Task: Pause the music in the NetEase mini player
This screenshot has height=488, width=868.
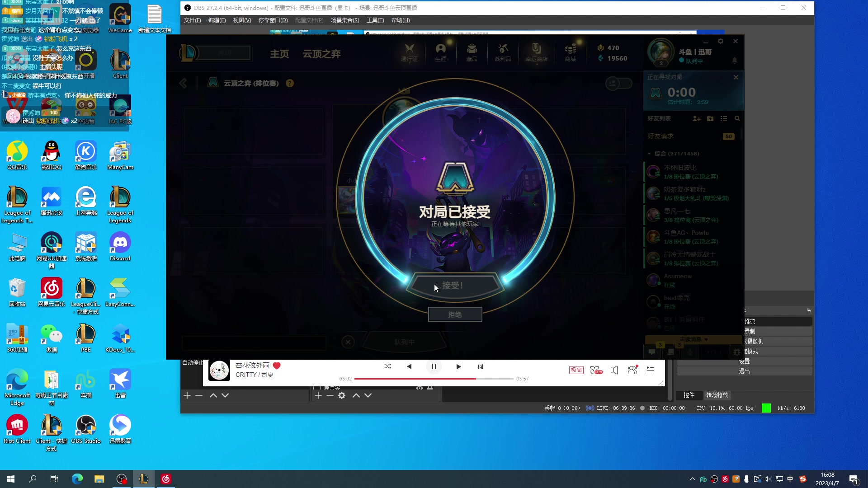Action: pyautogui.click(x=434, y=366)
